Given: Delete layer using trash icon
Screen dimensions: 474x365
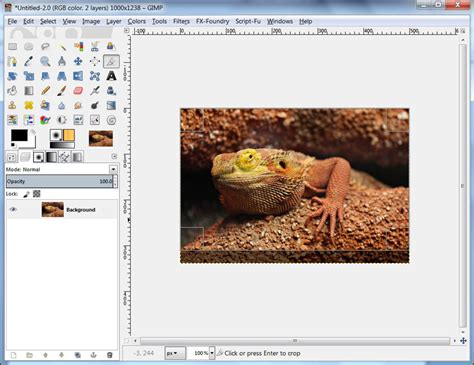Looking at the screenshot, I should (x=110, y=355).
